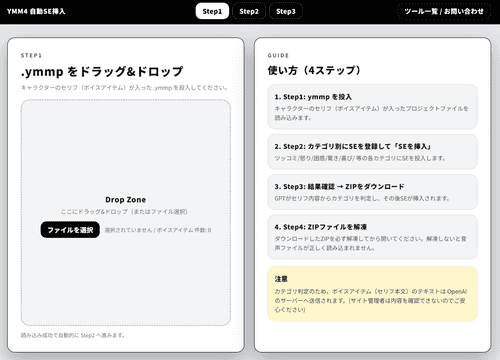Select guide card '1. Step1: ymmp を投入'
The width and height of the screenshot is (500, 360).
372,107
